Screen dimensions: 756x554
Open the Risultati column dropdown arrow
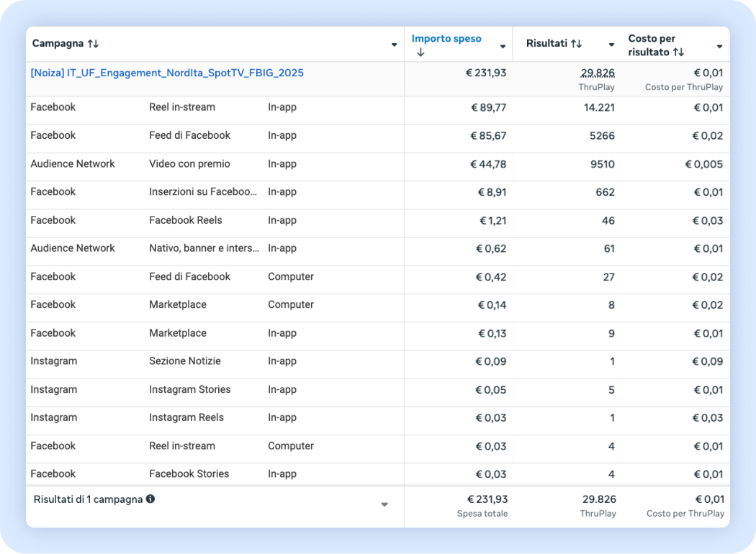coord(611,45)
